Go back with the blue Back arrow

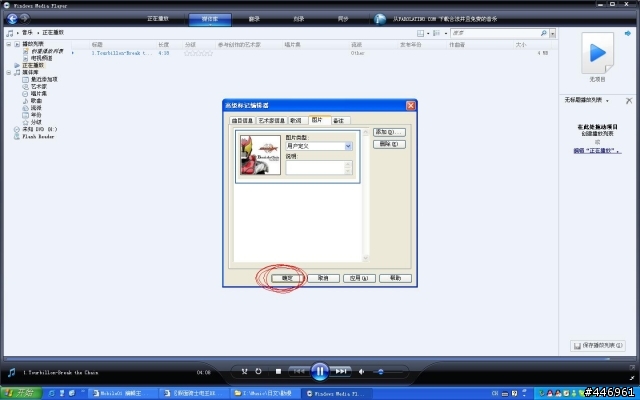[12, 18]
